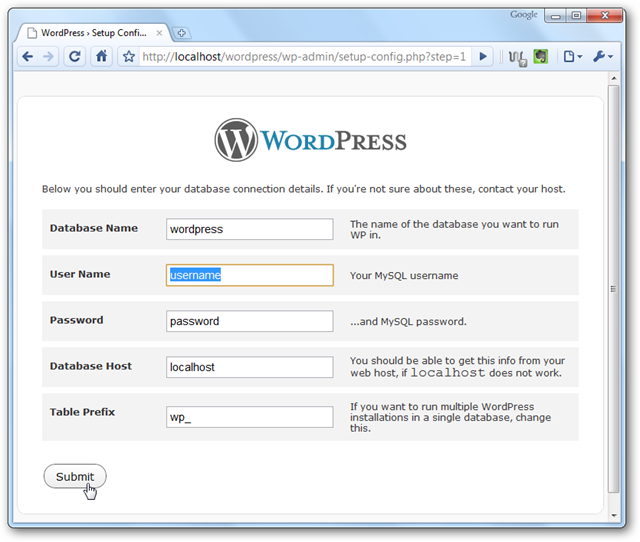Click the Password input field
The height and width of the screenshot is (542, 640).
[x=249, y=321]
